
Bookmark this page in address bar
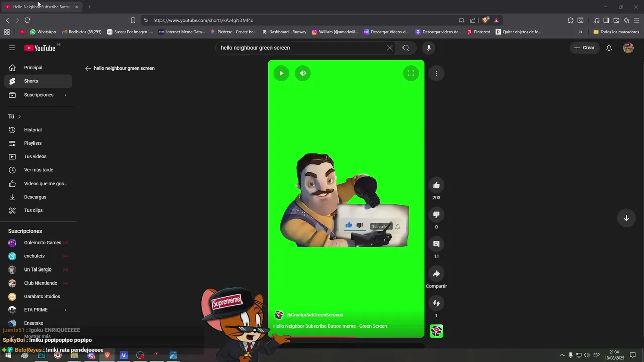[x=133, y=20]
